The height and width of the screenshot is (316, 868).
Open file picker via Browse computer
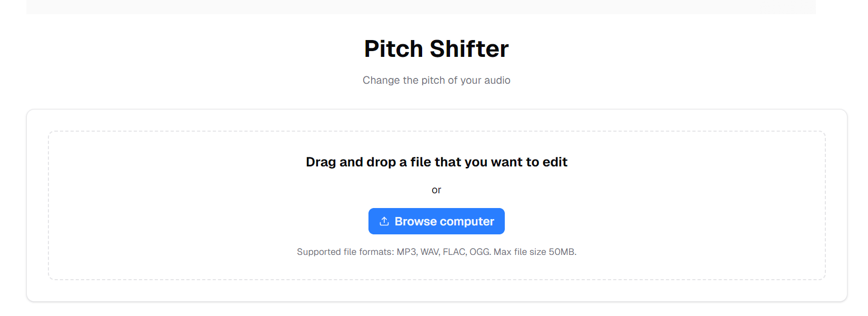436,221
